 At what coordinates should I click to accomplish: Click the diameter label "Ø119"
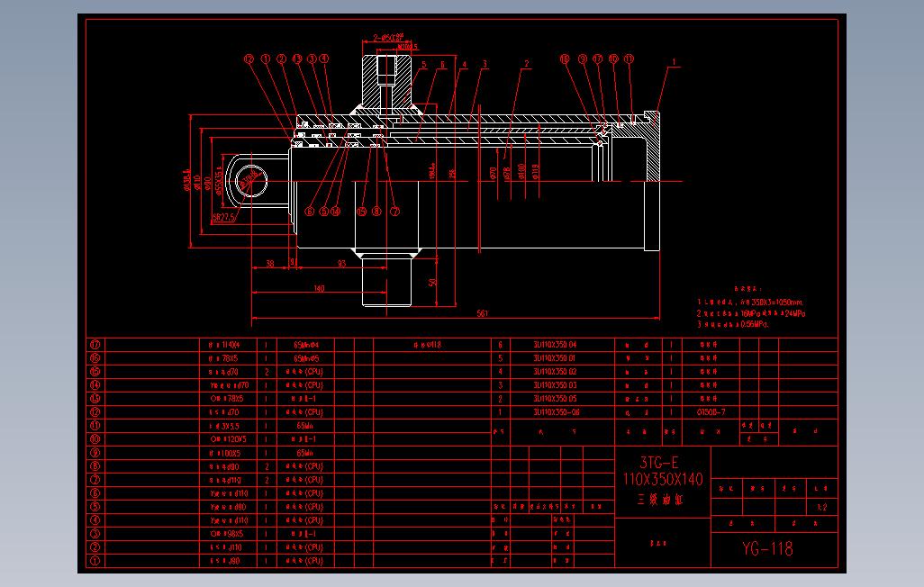tap(535, 171)
